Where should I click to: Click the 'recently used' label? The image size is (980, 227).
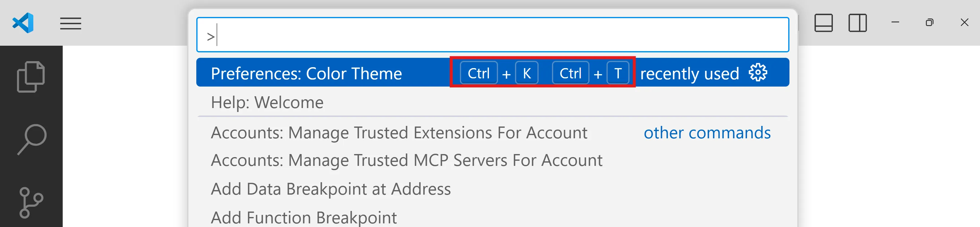[689, 73]
